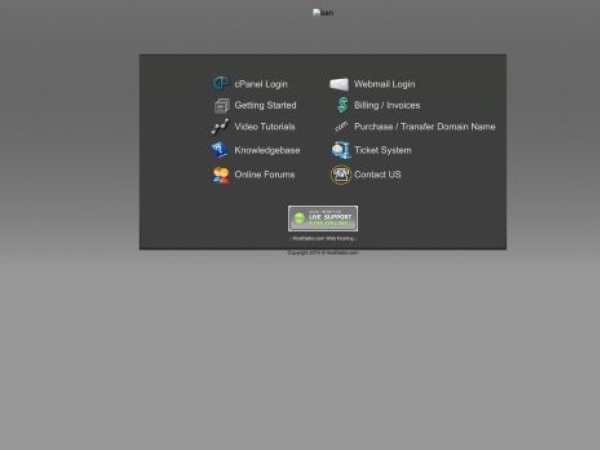Click the Video Tutorials icon

click(220, 127)
